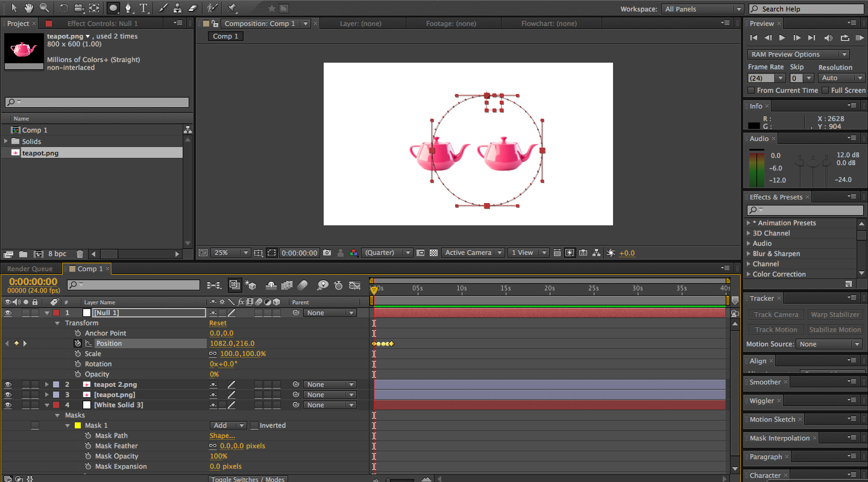Screen dimensions: 868x482
Task: Enable the Full Screen preview checkbox
Action: point(825,90)
